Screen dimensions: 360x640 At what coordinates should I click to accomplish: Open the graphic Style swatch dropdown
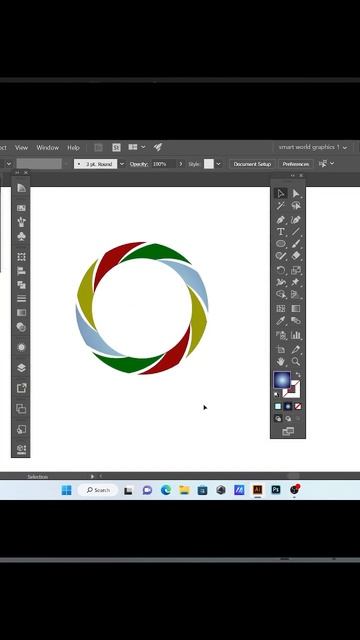pos(218,164)
